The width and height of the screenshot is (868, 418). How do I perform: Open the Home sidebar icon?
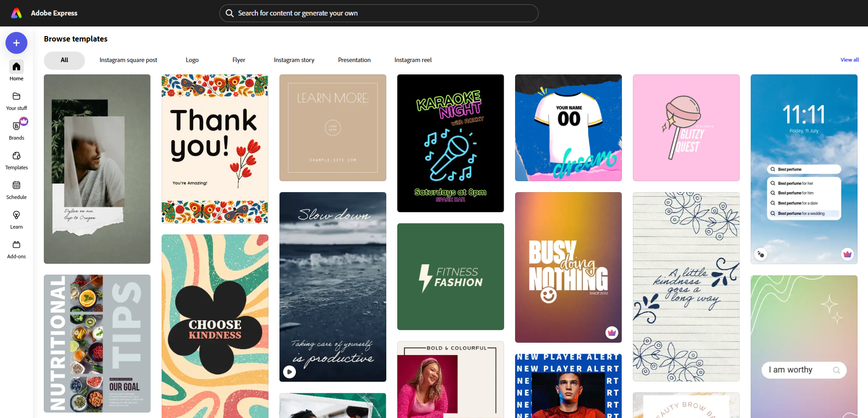coord(16,67)
